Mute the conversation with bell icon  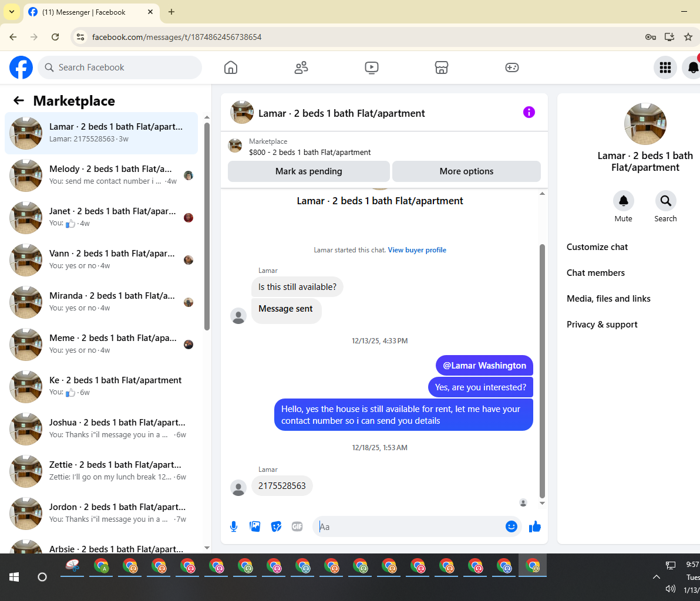tap(623, 201)
